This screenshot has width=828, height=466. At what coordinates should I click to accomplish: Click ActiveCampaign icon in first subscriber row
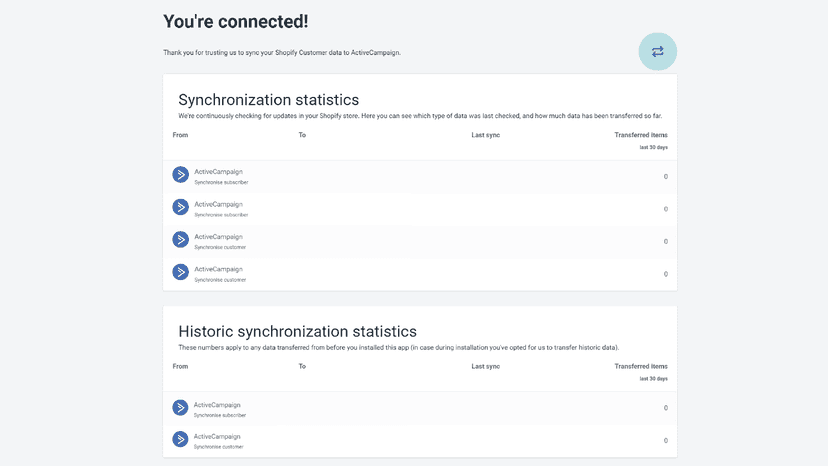pos(181,174)
